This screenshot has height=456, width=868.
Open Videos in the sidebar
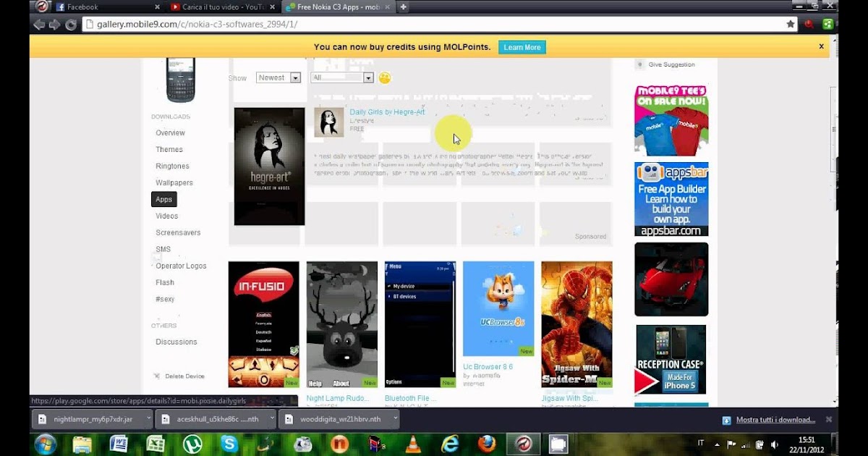pyautogui.click(x=167, y=216)
